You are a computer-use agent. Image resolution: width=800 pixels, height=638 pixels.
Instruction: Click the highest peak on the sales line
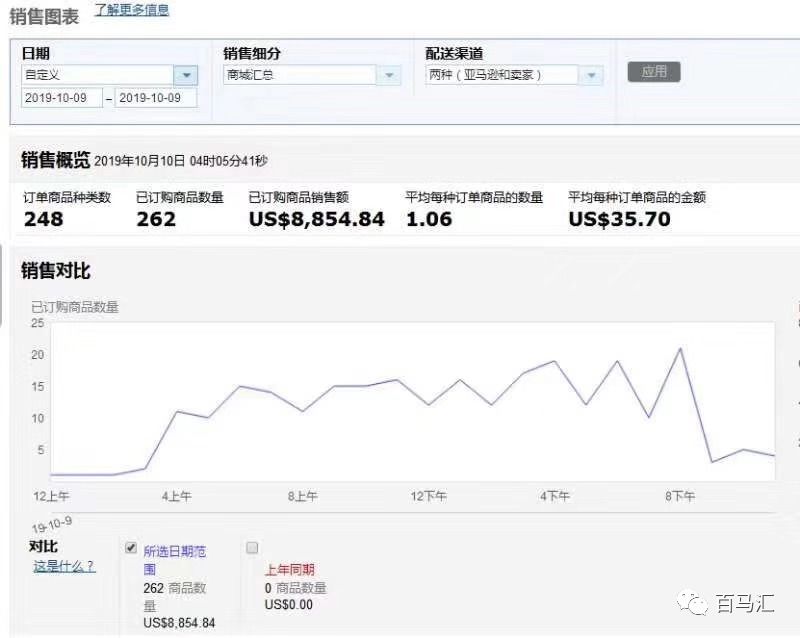(680, 349)
